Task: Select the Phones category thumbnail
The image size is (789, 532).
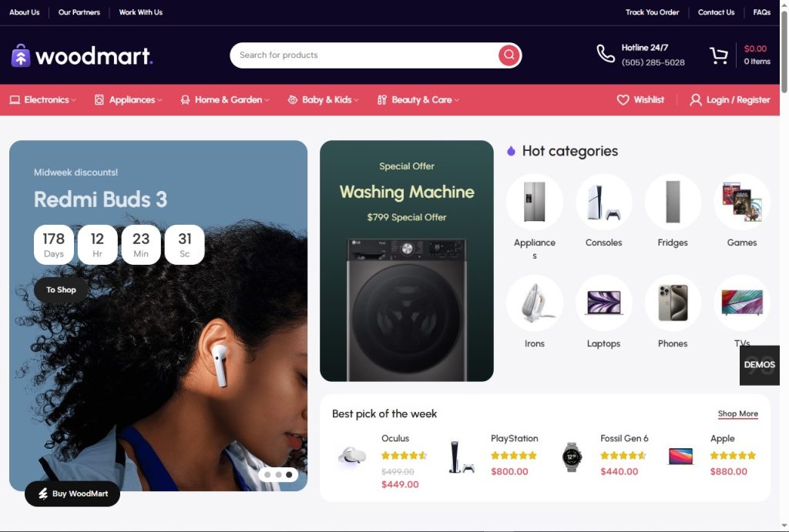Action: click(x=673, y=303)
